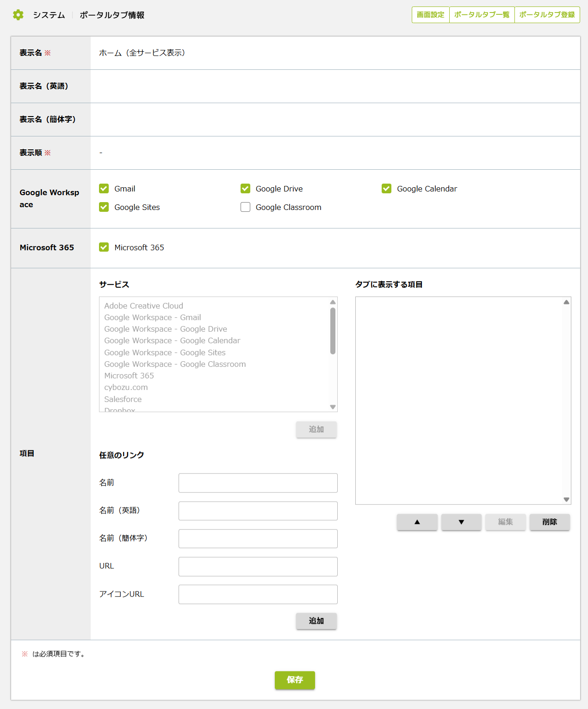Click up arrow of tab items list scrollbar
Screen dimensions: 588x709
[566, 302]
